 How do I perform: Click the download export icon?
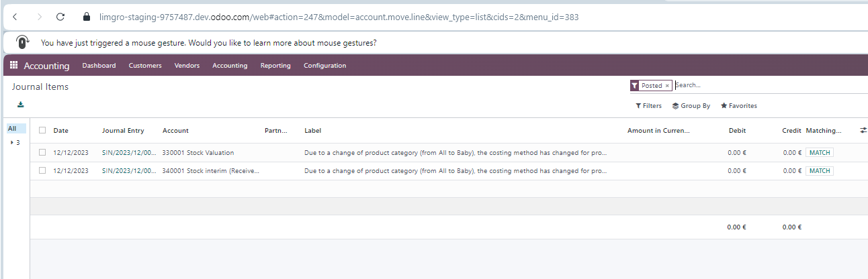21,105
